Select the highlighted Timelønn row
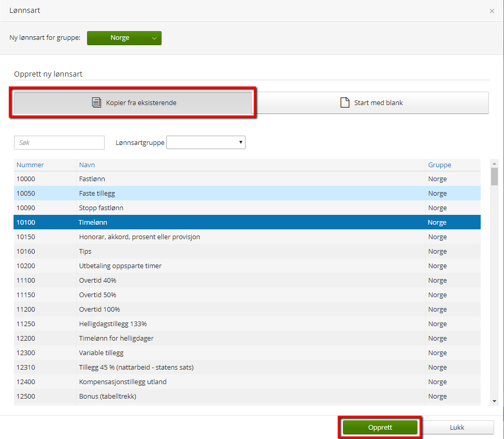 247,222
